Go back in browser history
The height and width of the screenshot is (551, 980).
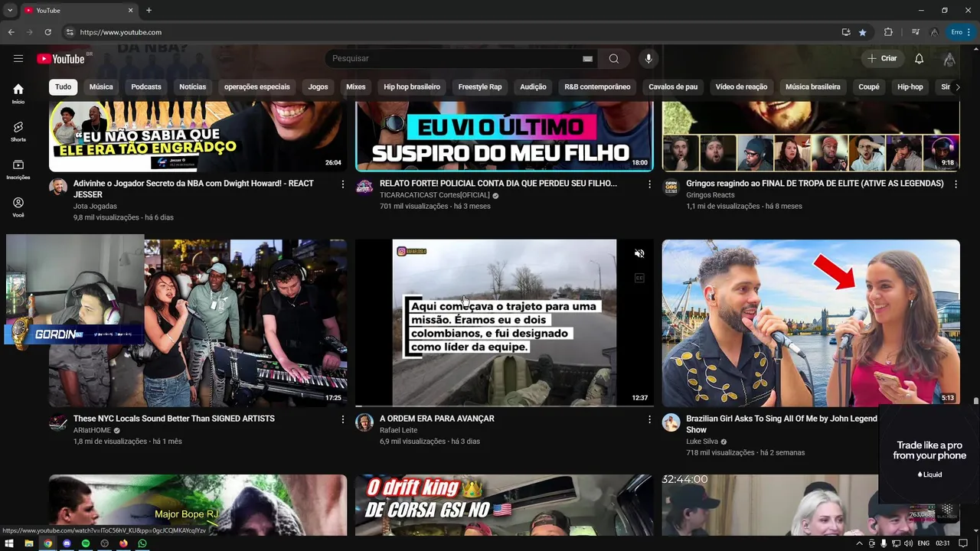tap(11, 32)
